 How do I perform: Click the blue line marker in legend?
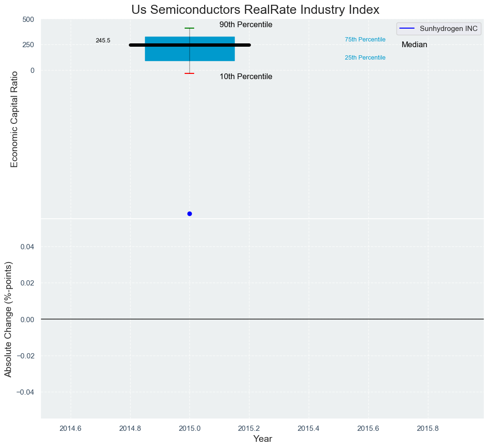pyautogui.click(x=407, y=29)
